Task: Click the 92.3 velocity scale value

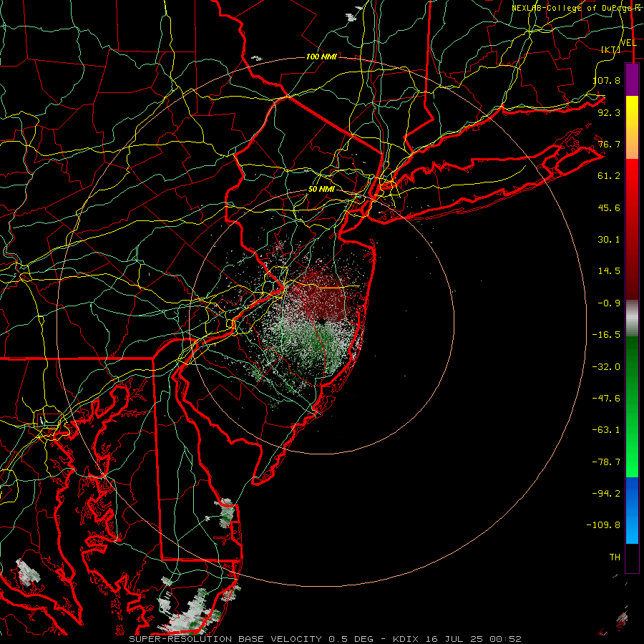Action: (609, 112)
